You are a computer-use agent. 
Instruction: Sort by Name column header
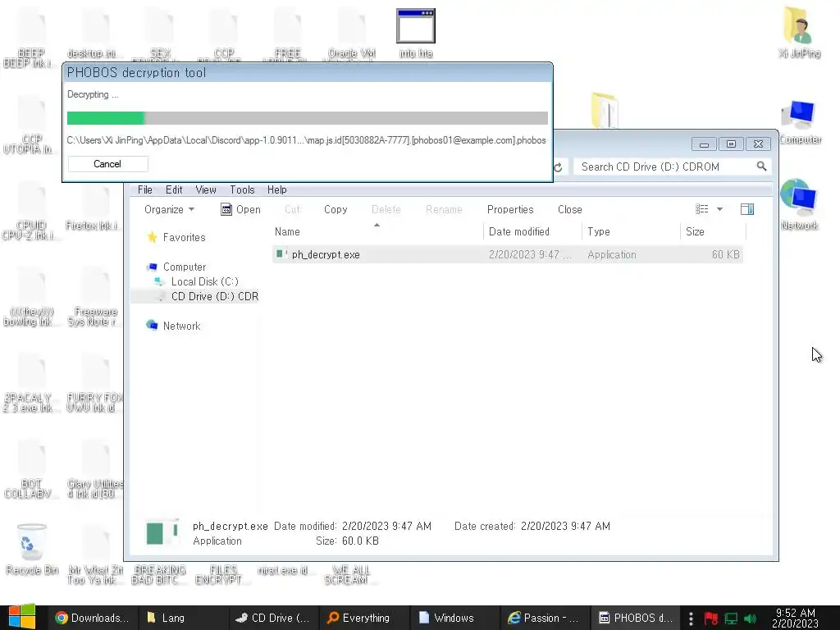coord(377,231)
